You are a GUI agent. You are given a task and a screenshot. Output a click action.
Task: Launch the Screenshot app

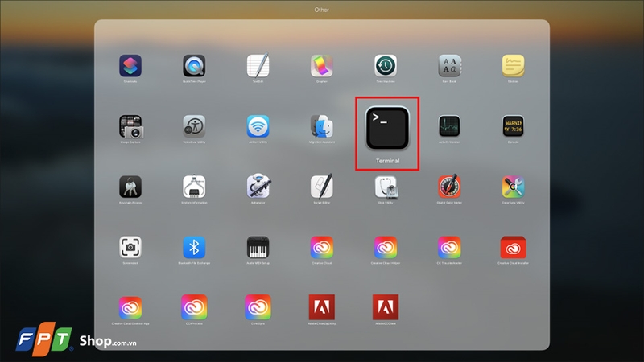(130, 247)
